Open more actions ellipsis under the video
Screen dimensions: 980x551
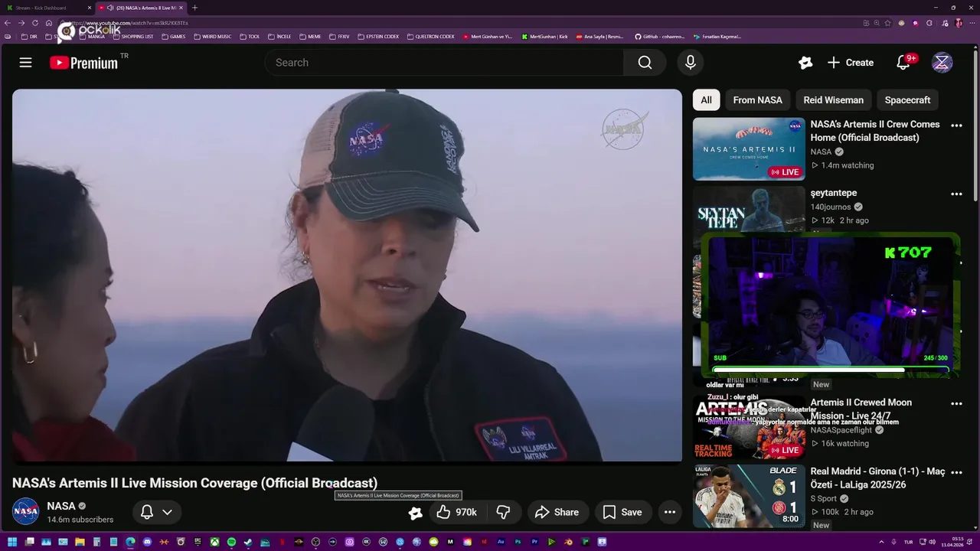[x=669, y=512]
